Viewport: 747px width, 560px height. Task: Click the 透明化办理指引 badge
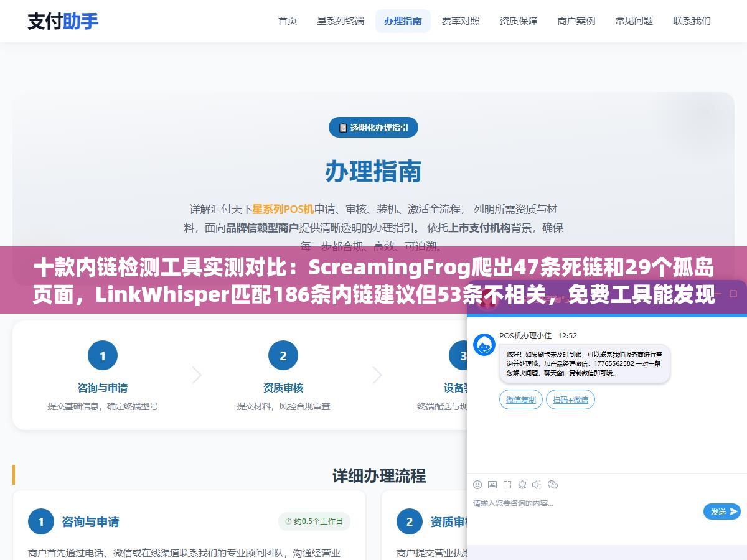(374, 128)
